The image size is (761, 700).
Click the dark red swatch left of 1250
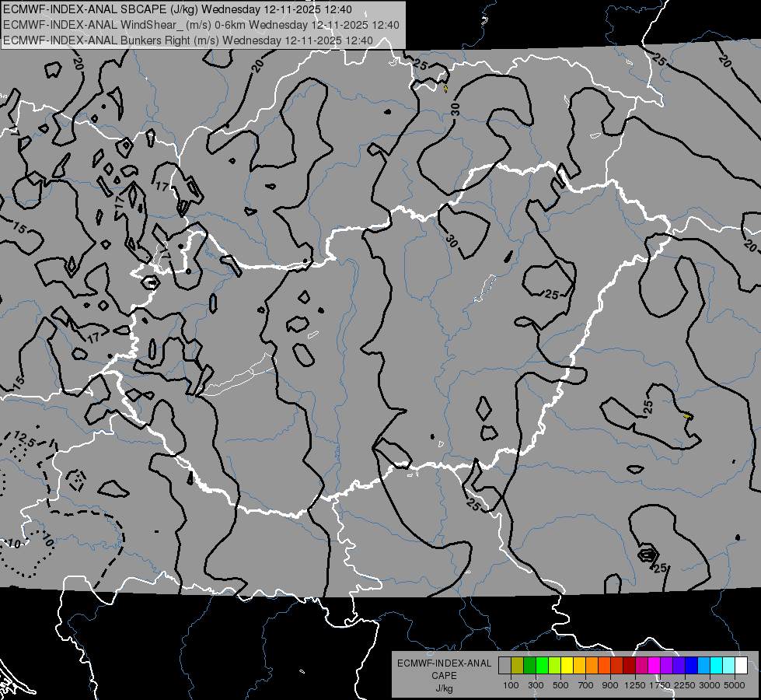click(629, 666)
